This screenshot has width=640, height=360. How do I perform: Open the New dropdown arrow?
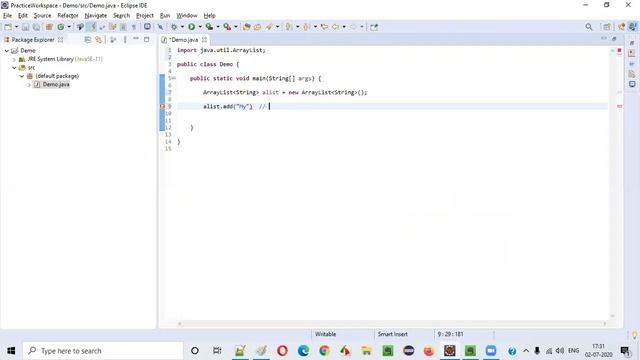16,27
